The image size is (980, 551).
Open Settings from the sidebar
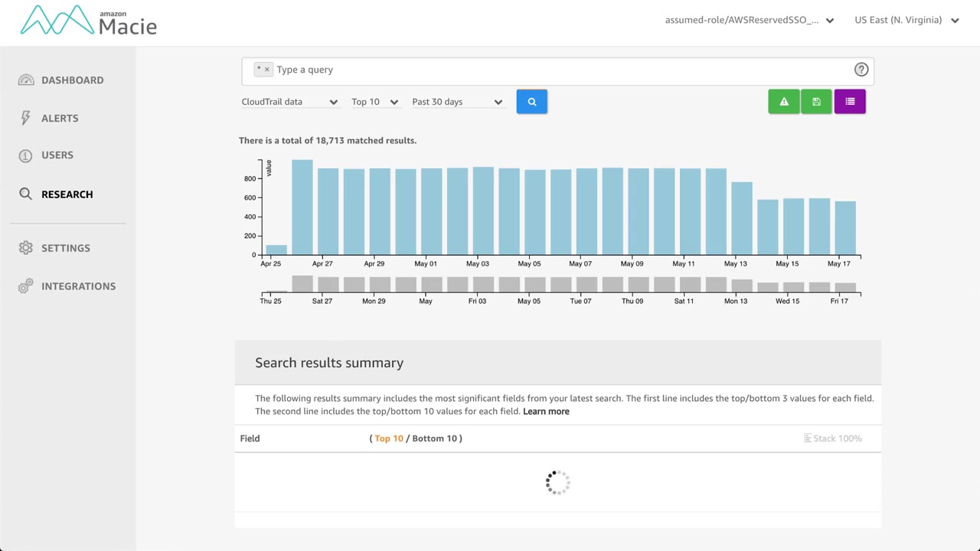[66, 248]
